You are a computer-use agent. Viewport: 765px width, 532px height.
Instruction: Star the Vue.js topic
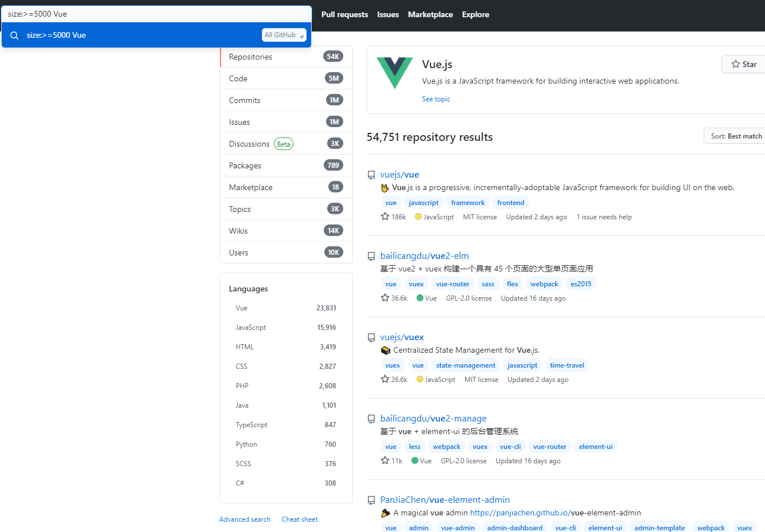(743, 64)
